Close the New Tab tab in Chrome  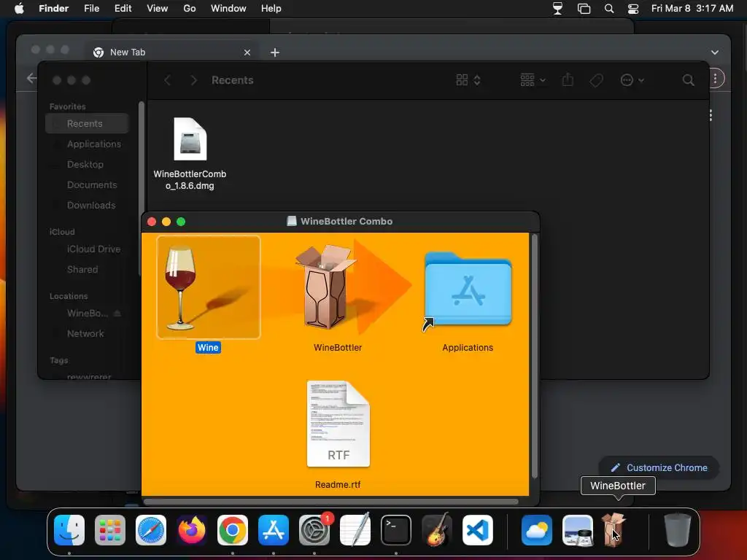pos(247,52)
